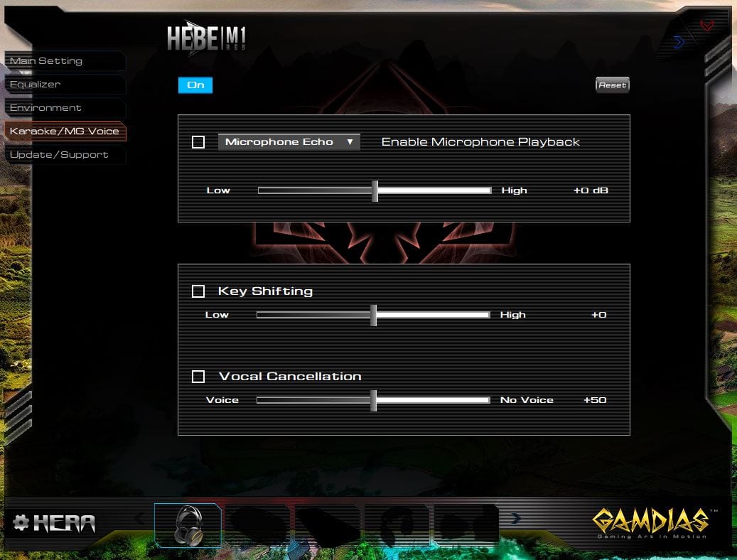Go to the Update/Support tab
The width and height of the screenshot is (737, 560).
65,155
